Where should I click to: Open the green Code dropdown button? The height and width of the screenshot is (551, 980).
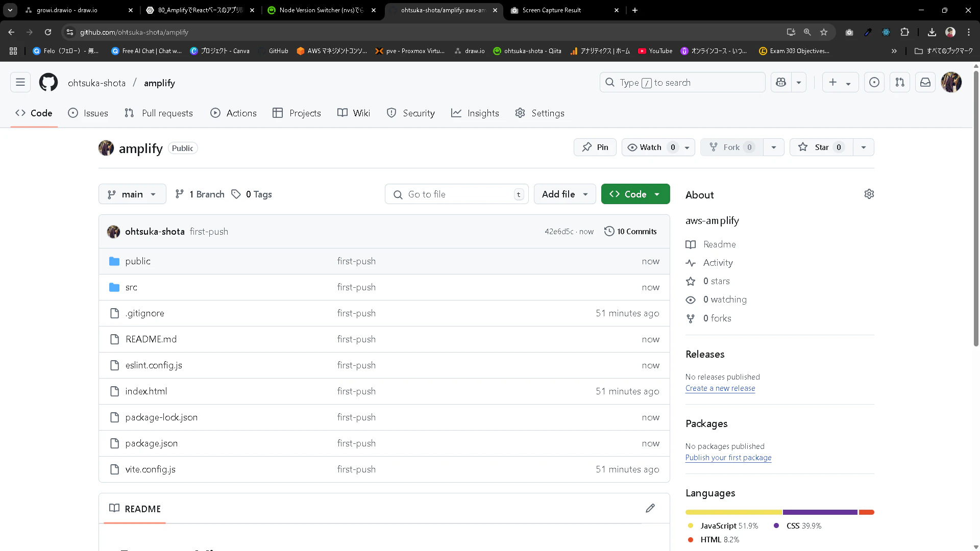[x=635, y=194]
